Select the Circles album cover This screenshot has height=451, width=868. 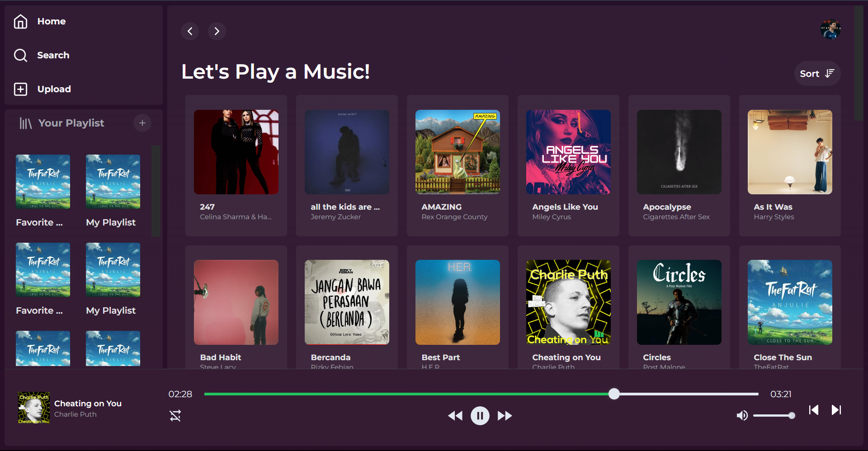coord(679,302)
